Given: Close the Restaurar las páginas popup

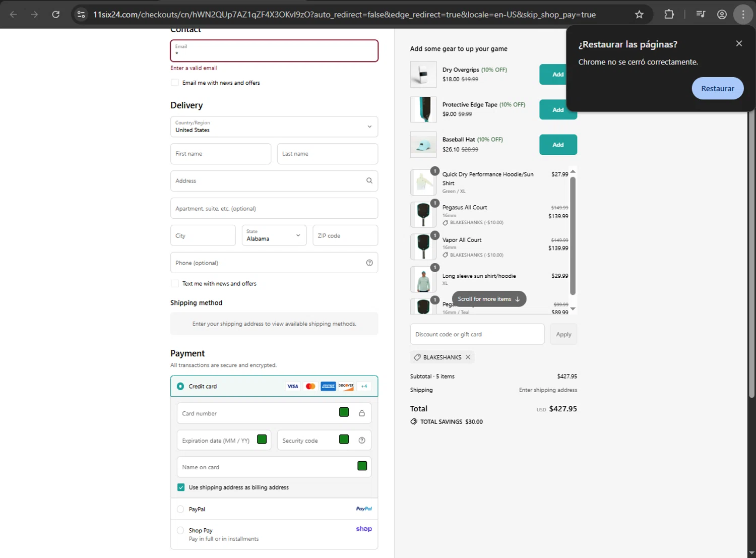Looking at the screenshot, I should point(739,43).
